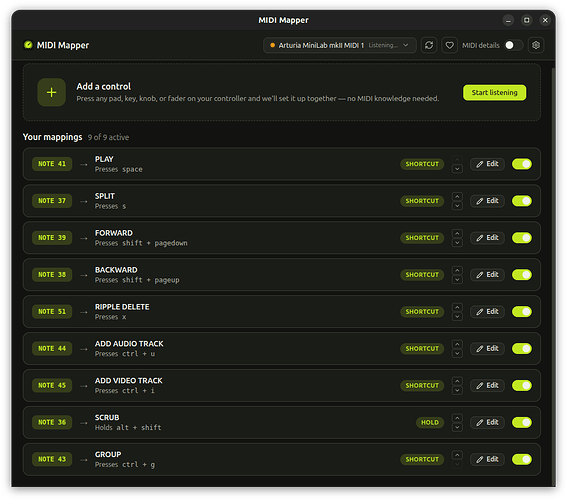The width and height of the screenshot is (566, 500).
Task: Click the MIDI Mapper logo icon
Action: tap(28, 45)
